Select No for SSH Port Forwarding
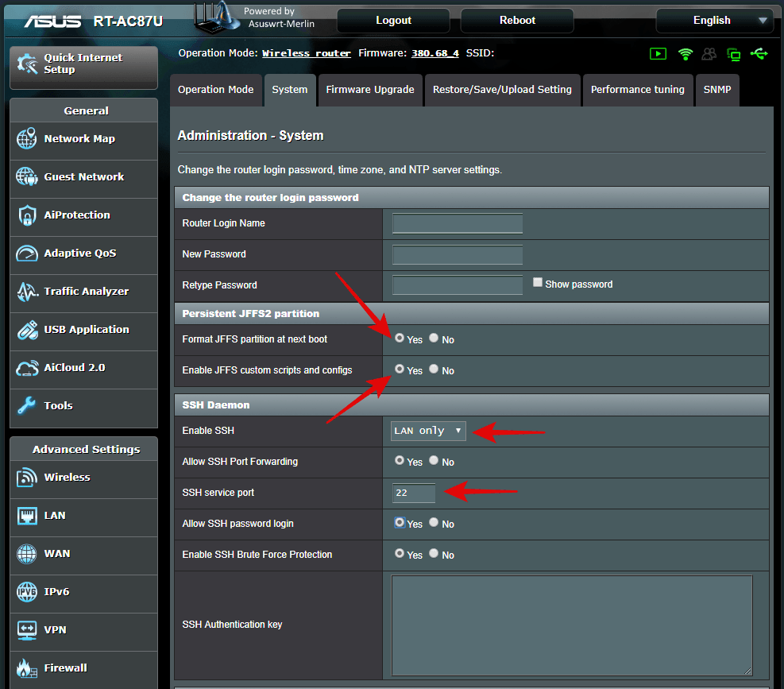Viewport: 784px width, 689px height. point(434,460)
